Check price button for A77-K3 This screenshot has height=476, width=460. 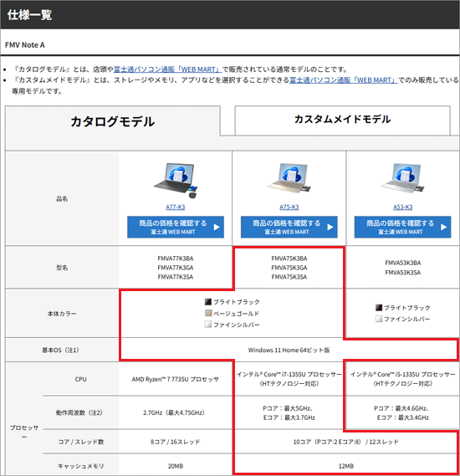click(x=176, y=227)
